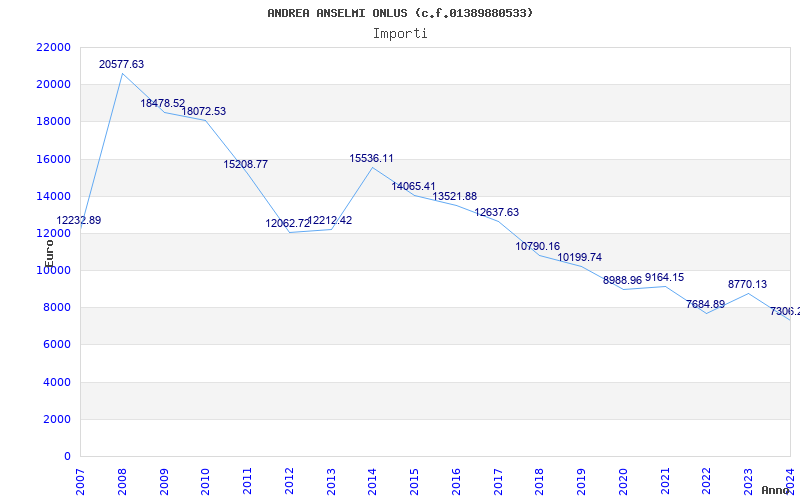Select the 12232.89 data label
The height and width of the screenshot is (500, 800).
pyautogui.click(x=79, y=220)
